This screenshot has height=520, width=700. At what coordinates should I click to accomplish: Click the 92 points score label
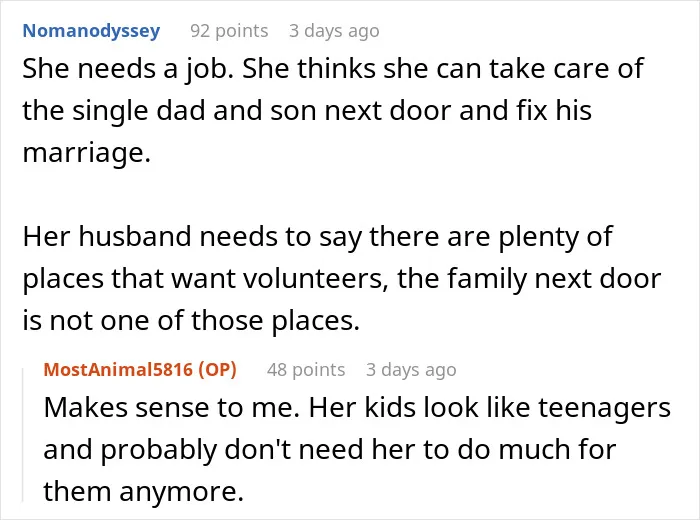pos(229,31)
